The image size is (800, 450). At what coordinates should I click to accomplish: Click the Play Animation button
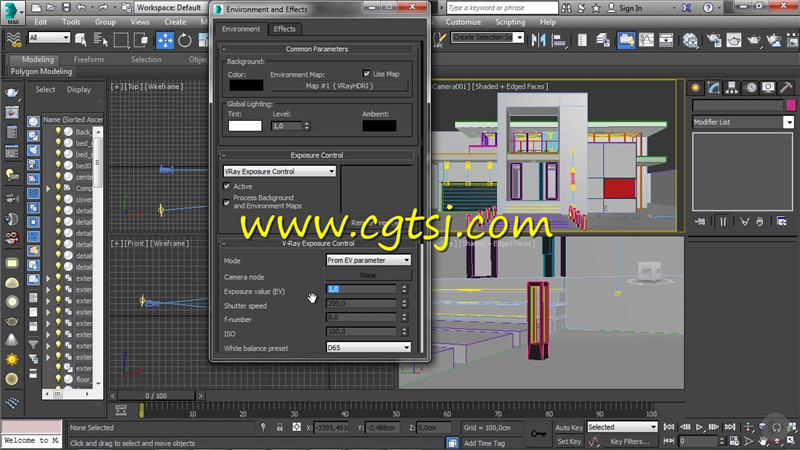pyautogui.click(x=699, y=427)
